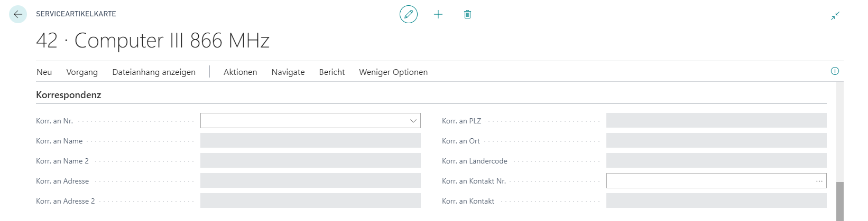Click the Korr. an Name field
This screenshot has height=221, width=868.
click(x=310, y=141)
